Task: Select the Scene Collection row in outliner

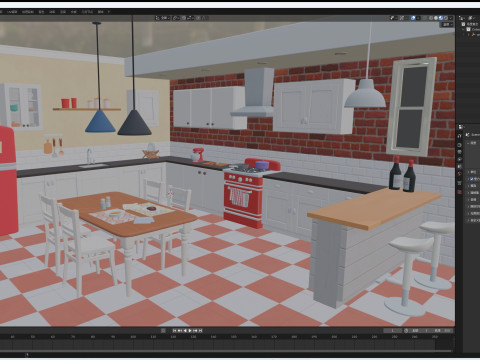Action: (469, 24)
